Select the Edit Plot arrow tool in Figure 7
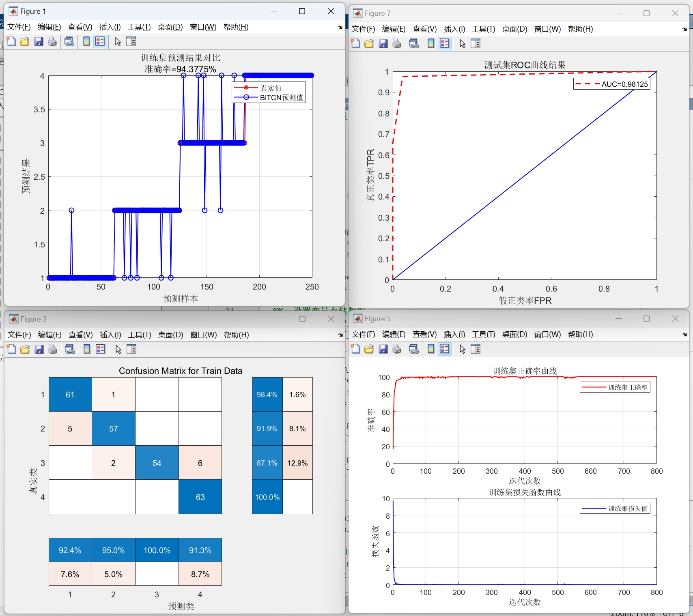The width and height of the screenshot is (693, 616). click(x=462, y=43)
